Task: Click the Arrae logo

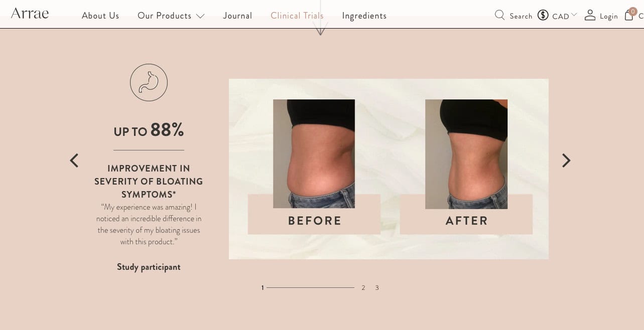Action: point(30,13)
